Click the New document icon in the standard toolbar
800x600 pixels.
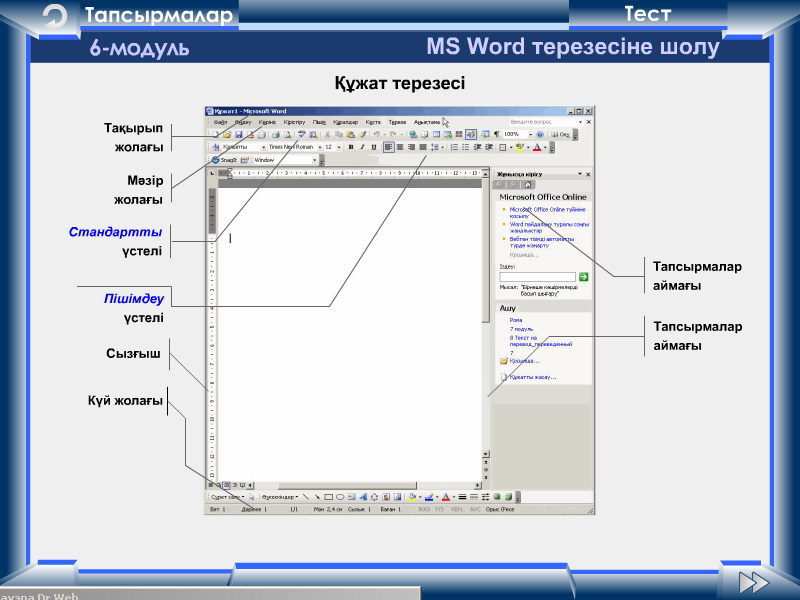tap(215, 135)
